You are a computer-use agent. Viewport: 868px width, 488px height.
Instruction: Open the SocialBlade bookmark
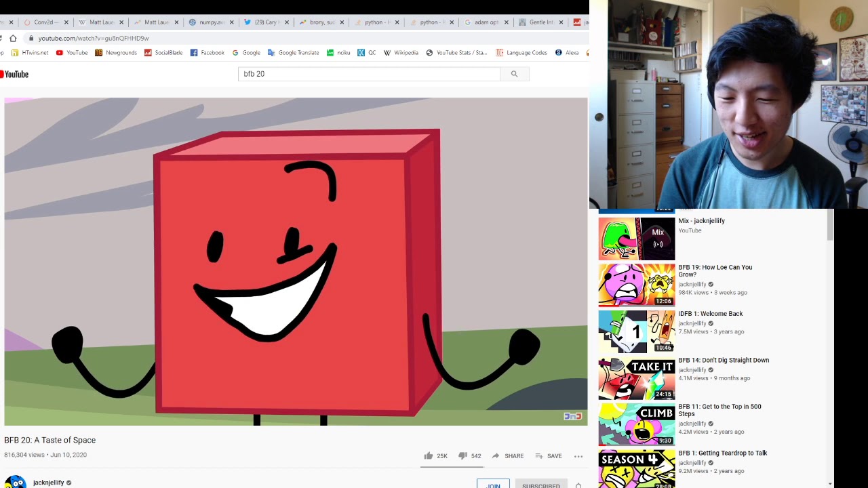click(x=163, y=52)
